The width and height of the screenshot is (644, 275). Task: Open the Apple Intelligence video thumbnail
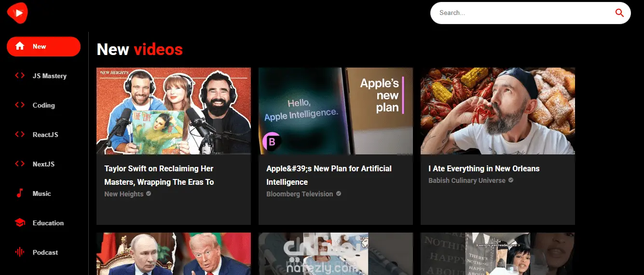[x=336, y=111]
